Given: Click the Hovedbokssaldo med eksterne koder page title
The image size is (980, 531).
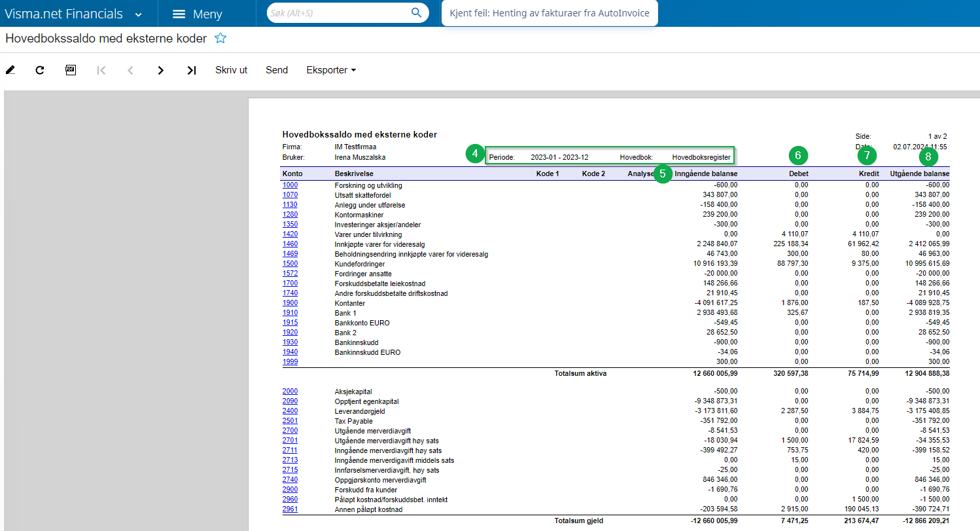Looking at the screenshot, I should pos(106,39).
